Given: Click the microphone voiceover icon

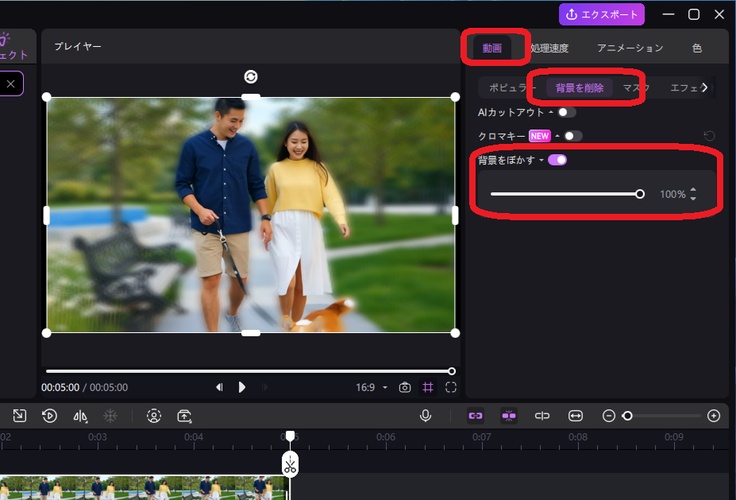Looking at the screenshot, I should (x=425, y=415).
